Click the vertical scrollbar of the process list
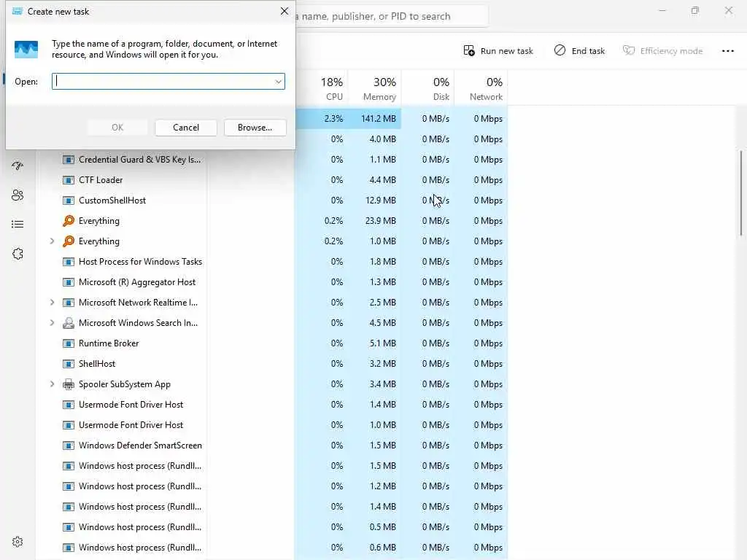747x560 pixels. coord(741,192)
